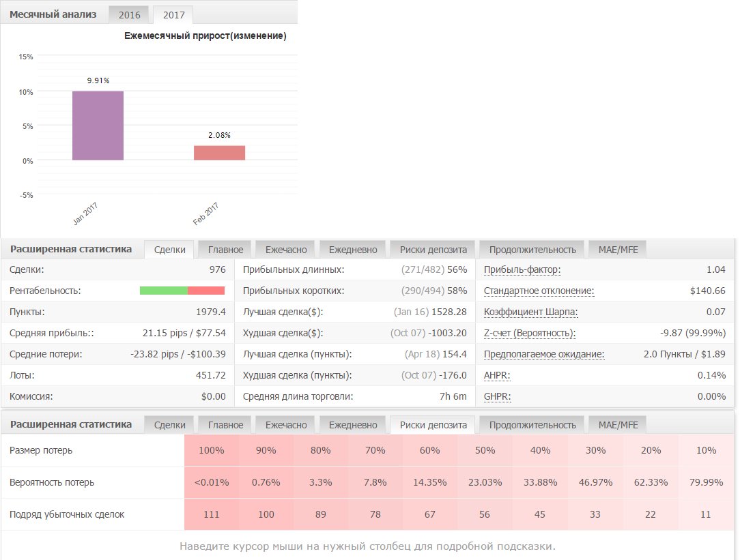Open the Ежедневно tab in lower statistics panel
Viewport: 740px width, 560px height.
point(353,425)
